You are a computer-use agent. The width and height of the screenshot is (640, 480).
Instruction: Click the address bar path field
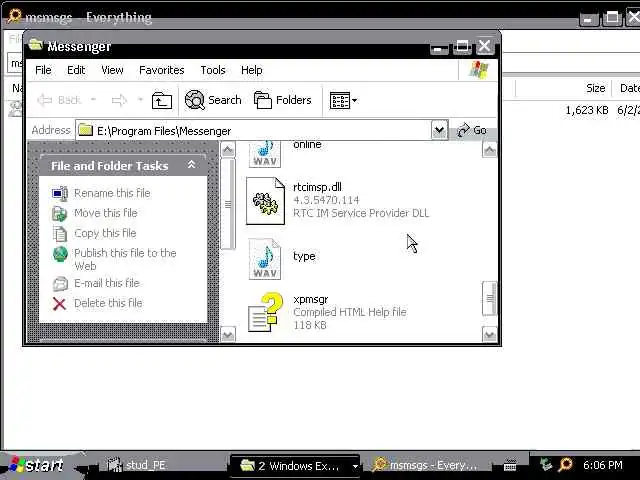(253, 131)
